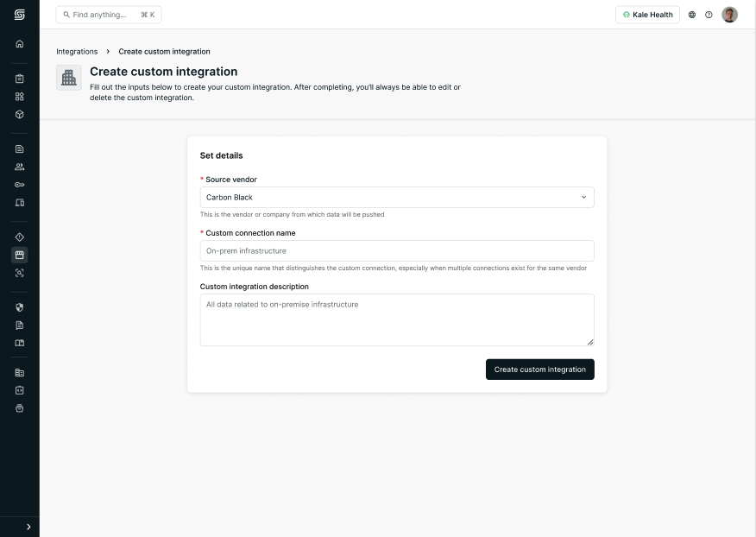Click the key access icon in sidebar

(19, 185)
